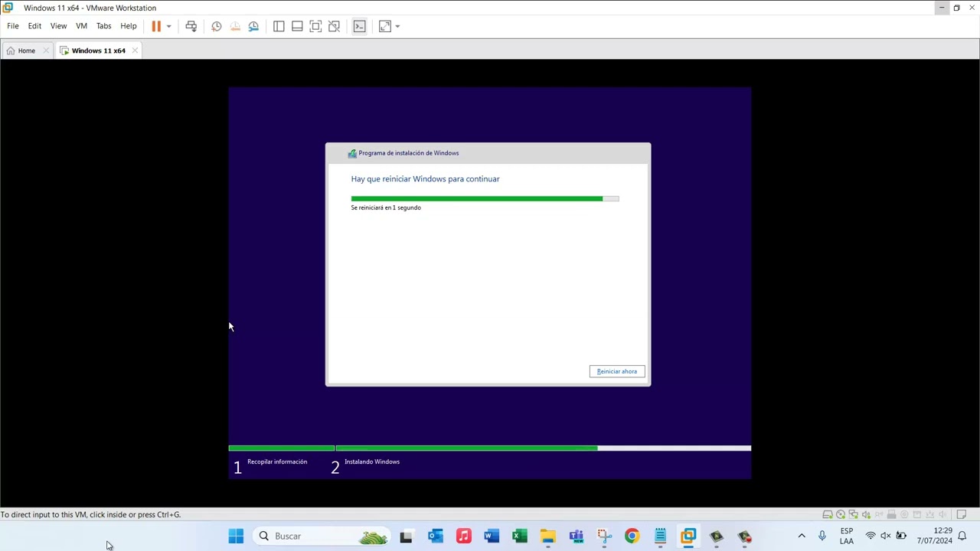Open Task View from the taskbar
This screenshot has width=980, height=551.
click(406, 536)
